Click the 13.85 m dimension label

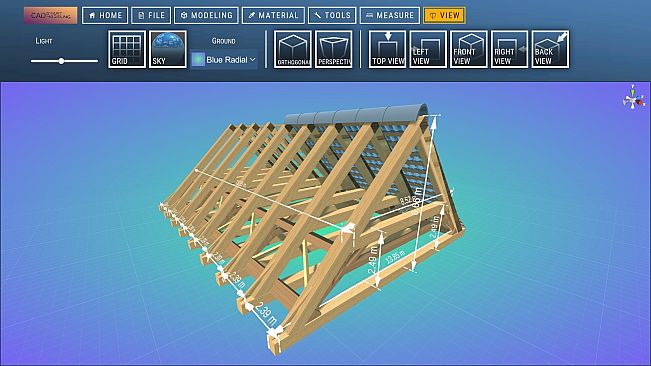tap(395, 258)
